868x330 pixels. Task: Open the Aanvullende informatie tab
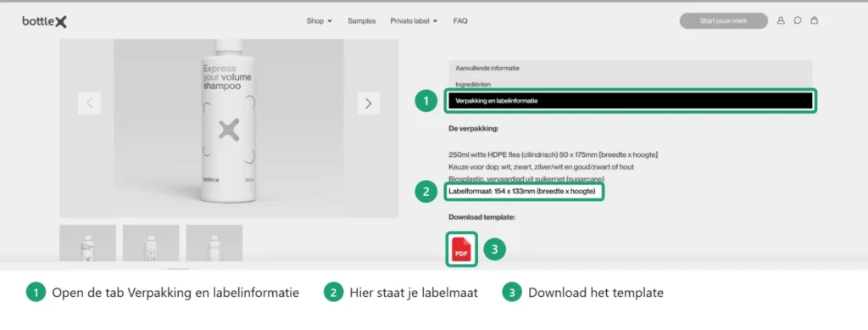pos(631,68)
